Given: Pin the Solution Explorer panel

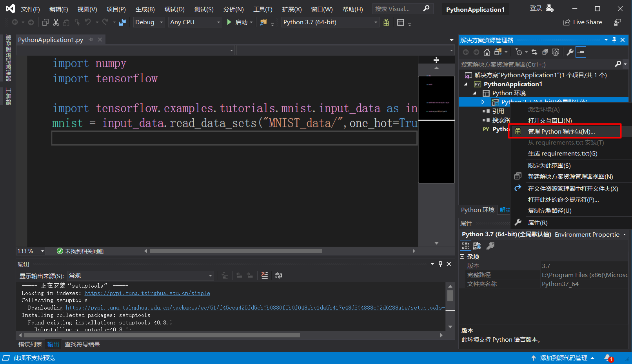Looking at the screenshot, I should [x=614, y=40].
